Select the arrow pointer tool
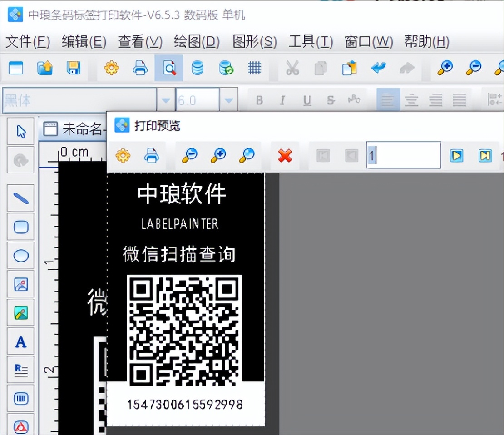This screenshot has height=435, width=504. 21,132
